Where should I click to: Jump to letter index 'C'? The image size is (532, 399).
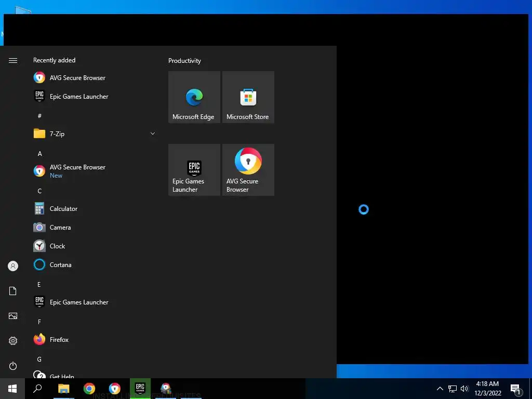(x=39, y=191)
